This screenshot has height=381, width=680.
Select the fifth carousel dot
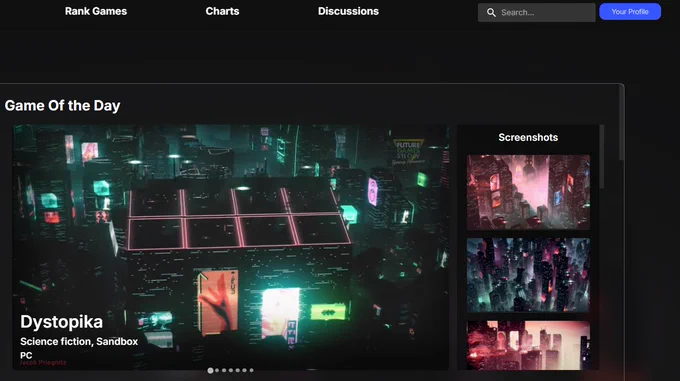(x=238, y=370)
